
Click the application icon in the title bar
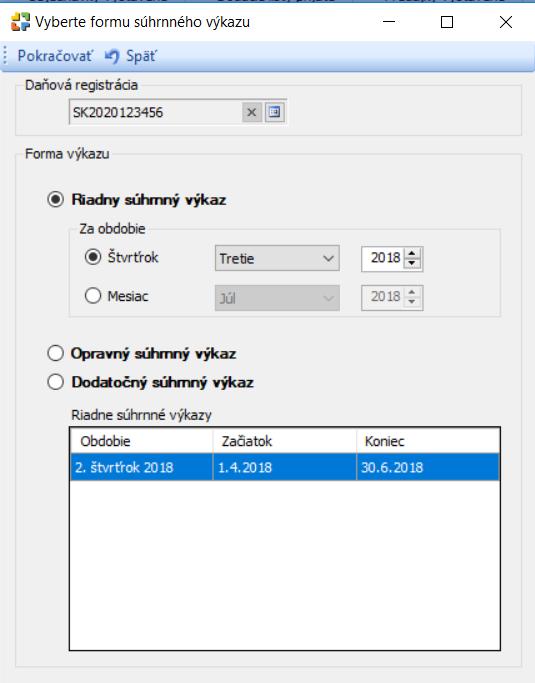click(x=20, y=22)
